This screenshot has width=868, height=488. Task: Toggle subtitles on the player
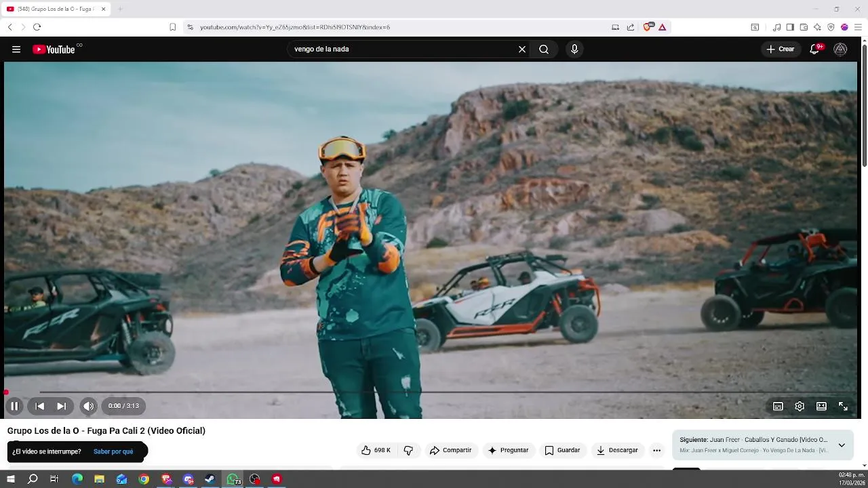[x=778, y=406]
